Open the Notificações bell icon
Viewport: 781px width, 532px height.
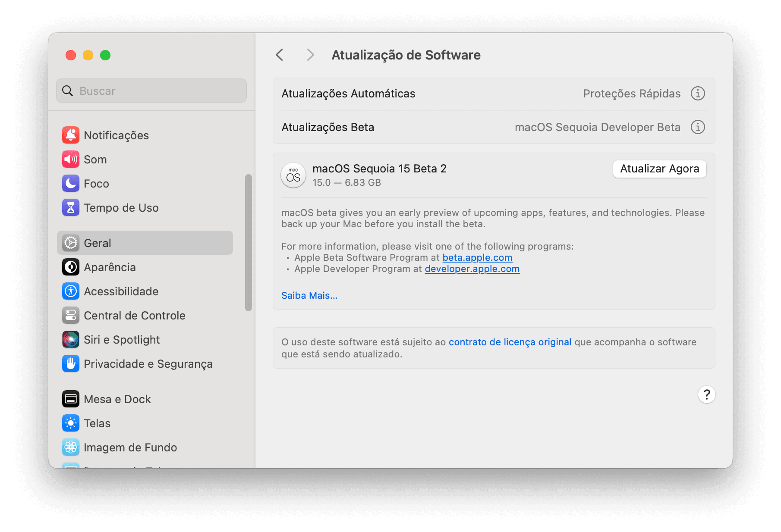click(x=71, y=135)
